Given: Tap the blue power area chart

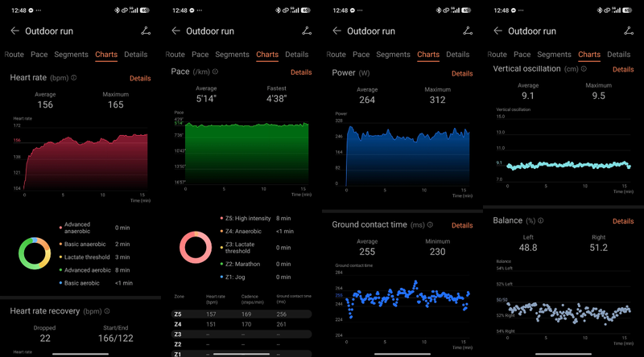Looking at the screenshot, I should coord(407,157).
